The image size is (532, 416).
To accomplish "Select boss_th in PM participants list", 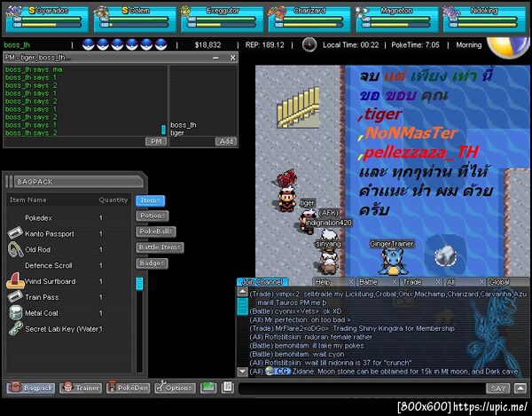I will click(184, 125).
